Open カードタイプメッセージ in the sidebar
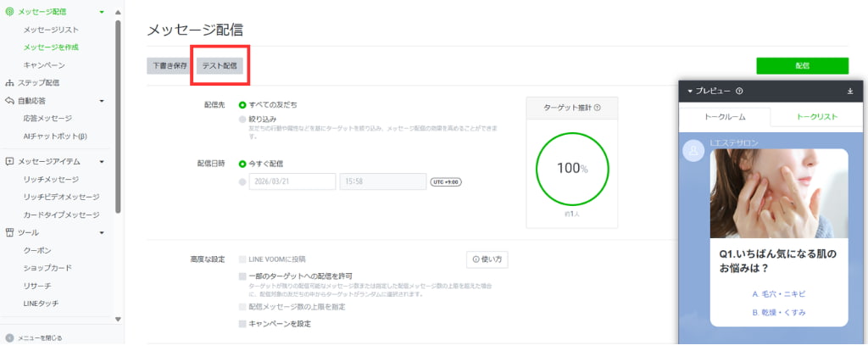 coord(61,214)
